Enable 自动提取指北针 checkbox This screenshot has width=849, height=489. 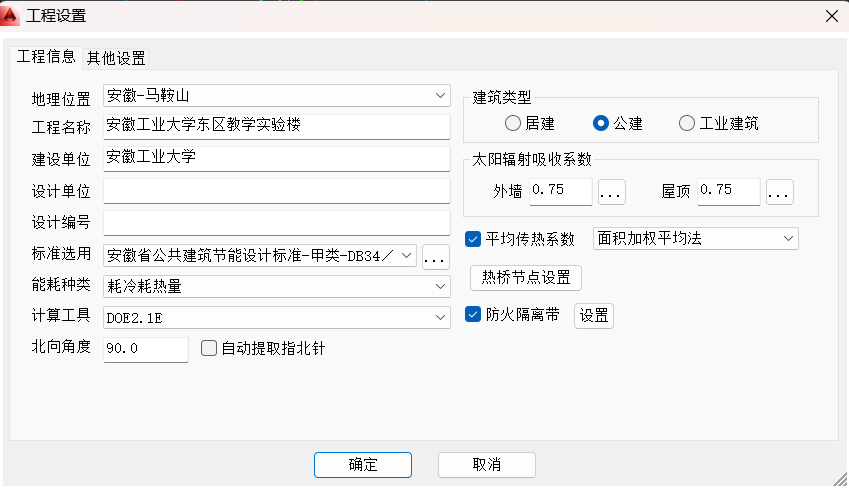pyautogui.click(x=208, y=348)
